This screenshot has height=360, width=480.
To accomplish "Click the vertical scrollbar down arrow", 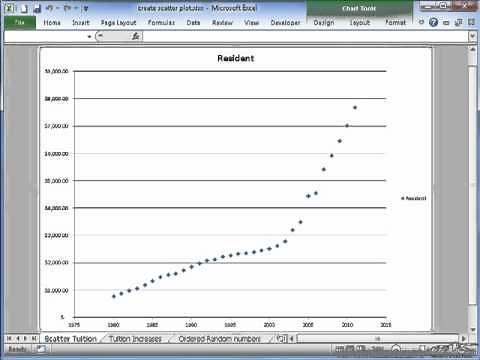I will click(x=472, y=329).
